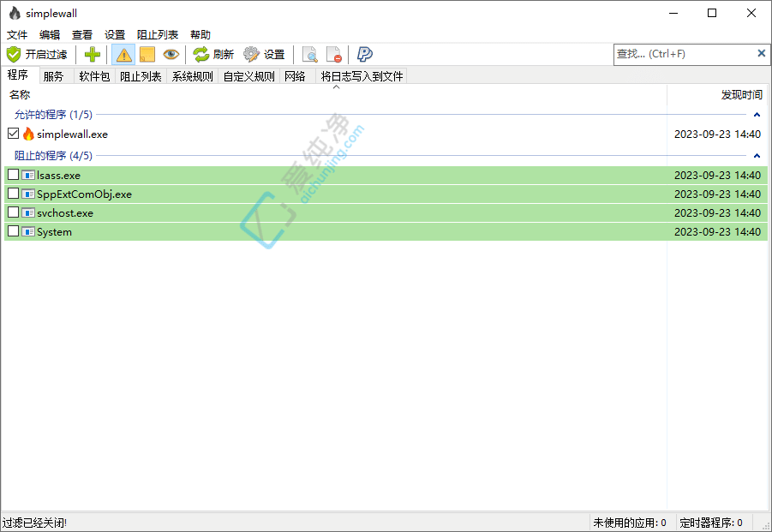Minimize the simplewall window
The width and height of the screenshot is (772, 532).
(673, 14)
